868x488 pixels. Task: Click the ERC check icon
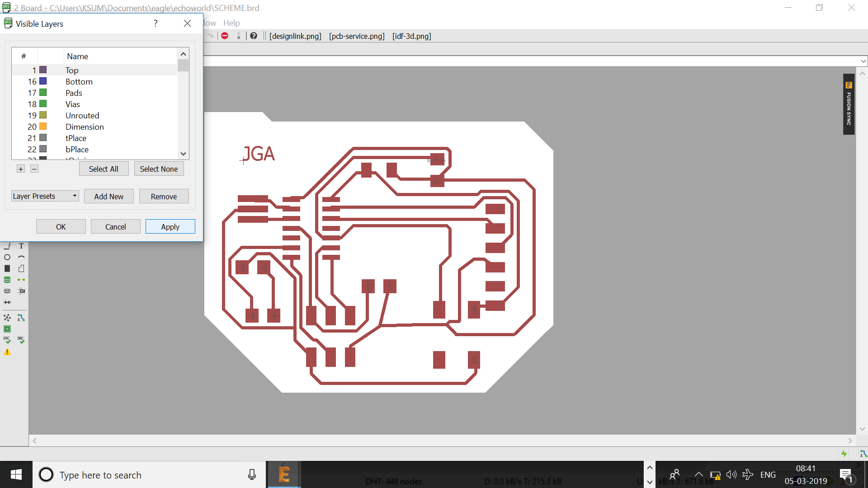7,340
